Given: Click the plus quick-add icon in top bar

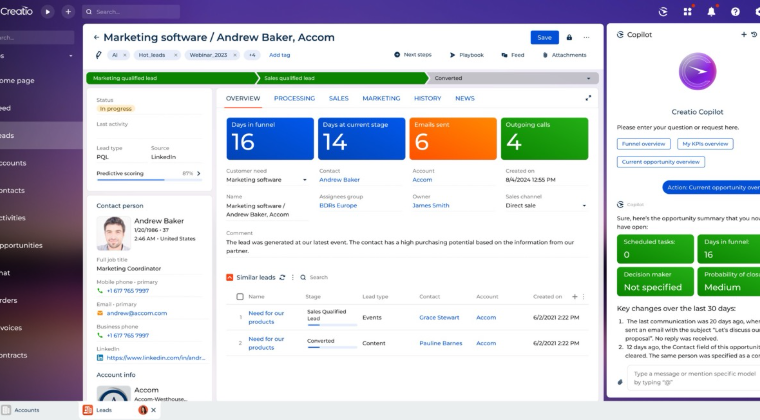Looking at the screenshot, I should click(68, 12).
